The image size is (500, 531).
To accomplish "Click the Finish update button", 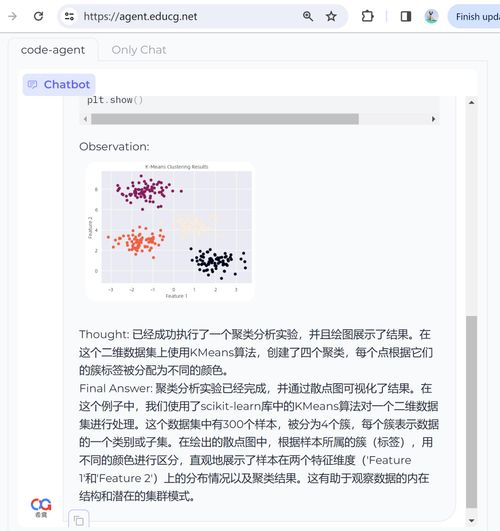I will [474, 16].
